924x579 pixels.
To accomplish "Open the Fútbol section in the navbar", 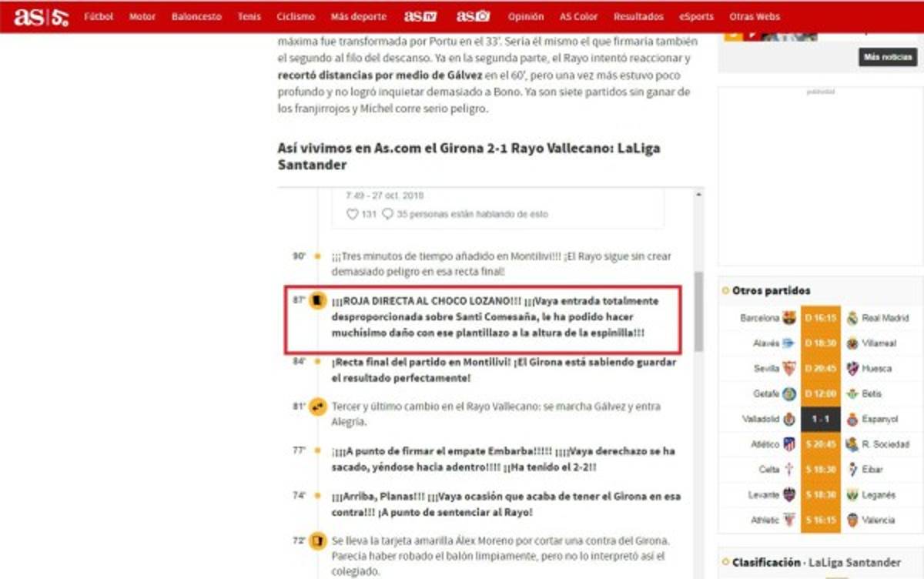I will click(x=100, y=15).
